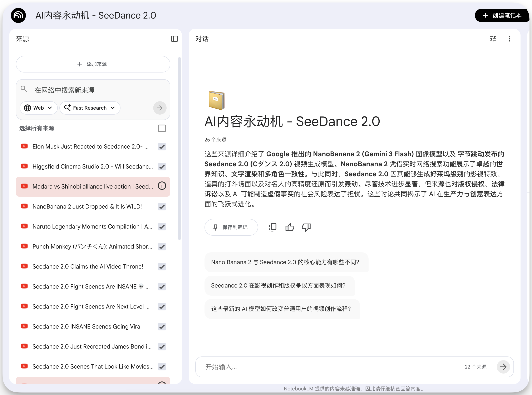Send the chat message arrow

[x=503, y=367]
